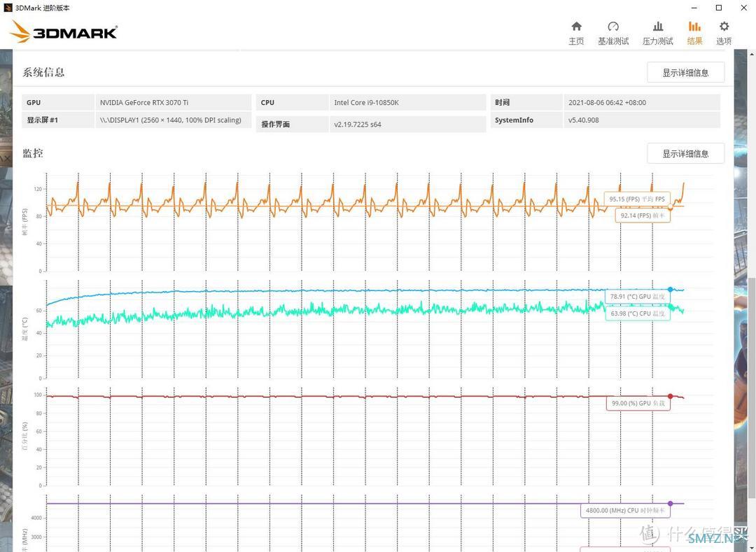Click the timestamp 2021-08-06 06:42 +08:00
The image size is (756, 552).
(607, 103)
